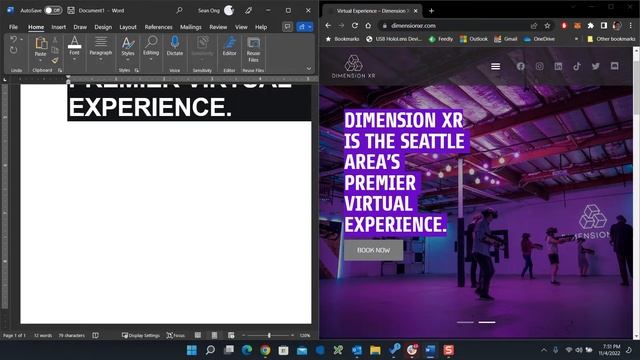Click the '12 words' status entry
Viewport: 640px width, 360px height.
(43, 336)
